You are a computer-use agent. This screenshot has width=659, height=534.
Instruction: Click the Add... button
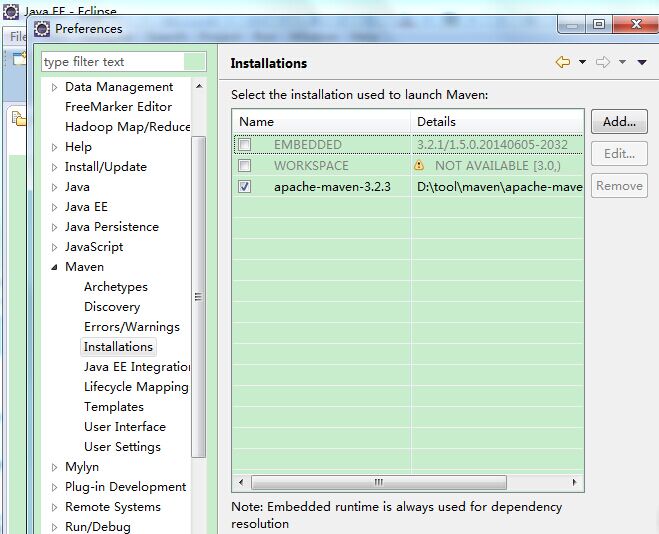tap(619, 122)
